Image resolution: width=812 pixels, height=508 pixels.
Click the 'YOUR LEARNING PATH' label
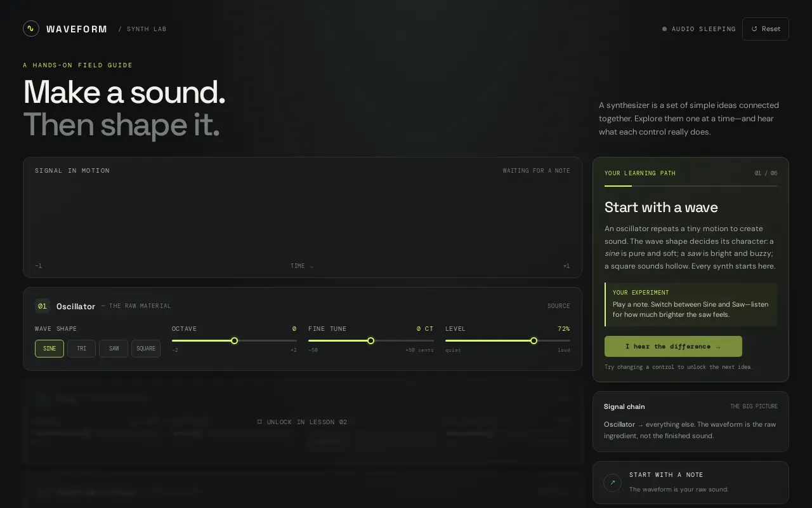pos(640,173)
